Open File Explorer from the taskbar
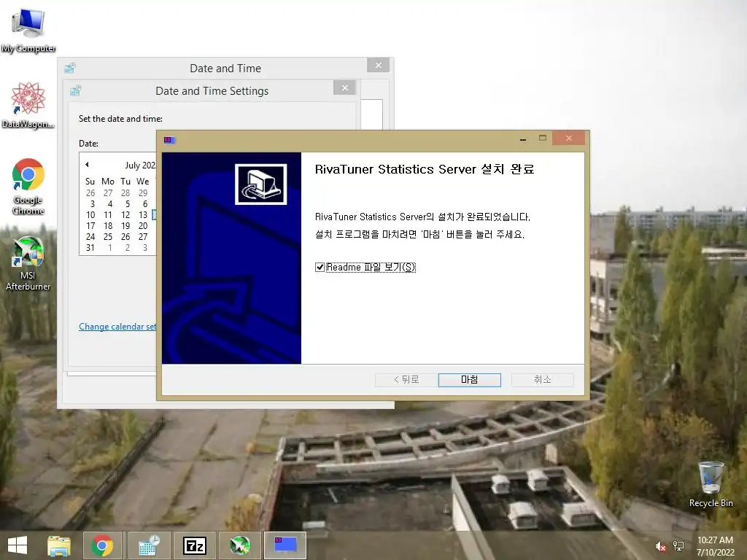Image resolution: width=747 pixels, height=560 pixels. coord(59,545)
